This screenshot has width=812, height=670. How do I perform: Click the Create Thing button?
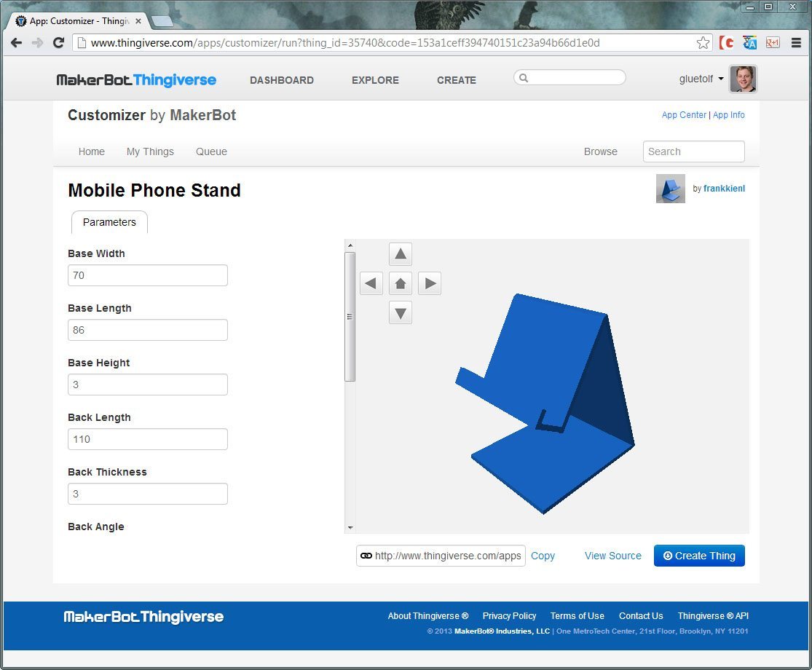(699, 556)
